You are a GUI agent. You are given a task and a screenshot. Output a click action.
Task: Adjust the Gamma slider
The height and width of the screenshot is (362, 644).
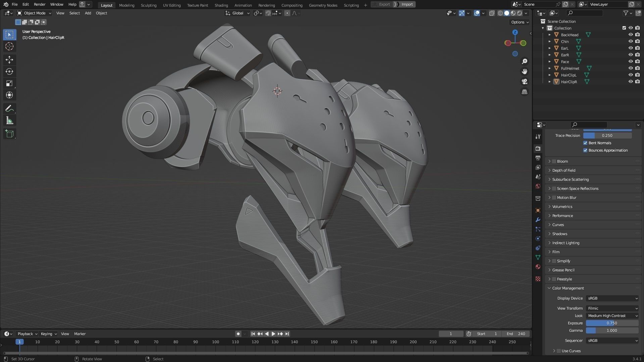[612, 330]
